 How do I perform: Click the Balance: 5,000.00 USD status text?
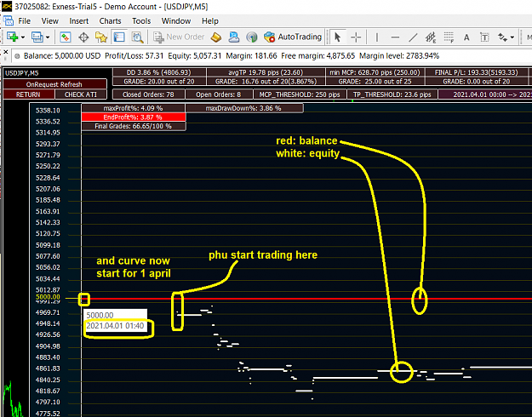point(62,56)
